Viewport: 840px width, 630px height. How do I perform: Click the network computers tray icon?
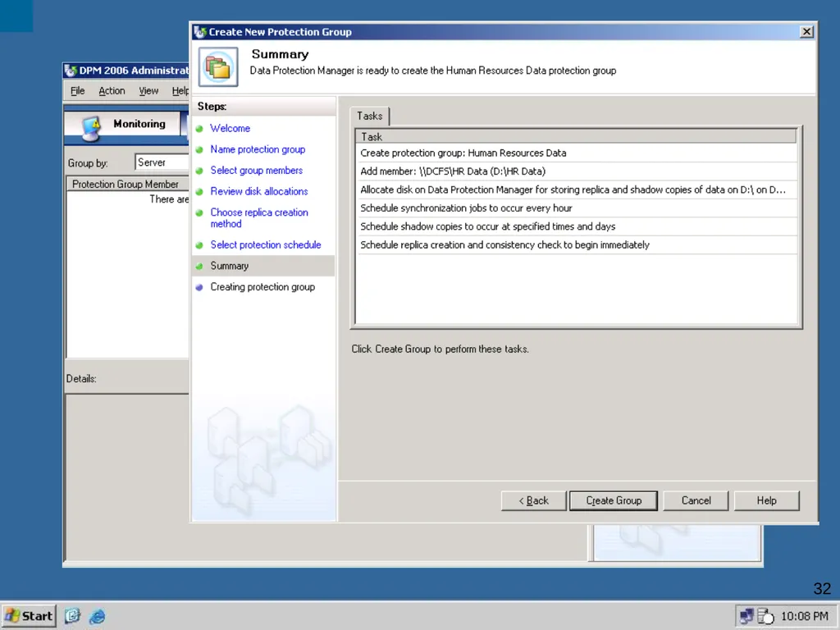pos(746,616)
